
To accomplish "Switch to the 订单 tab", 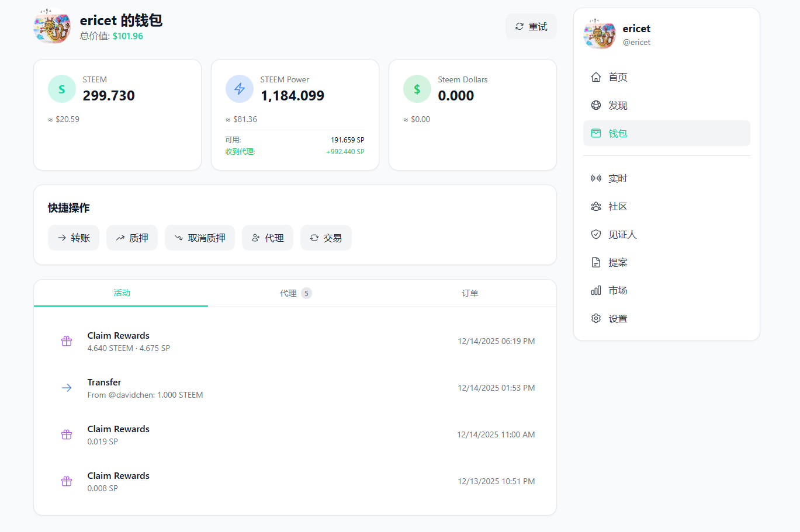I will click(x=470, y=293).
